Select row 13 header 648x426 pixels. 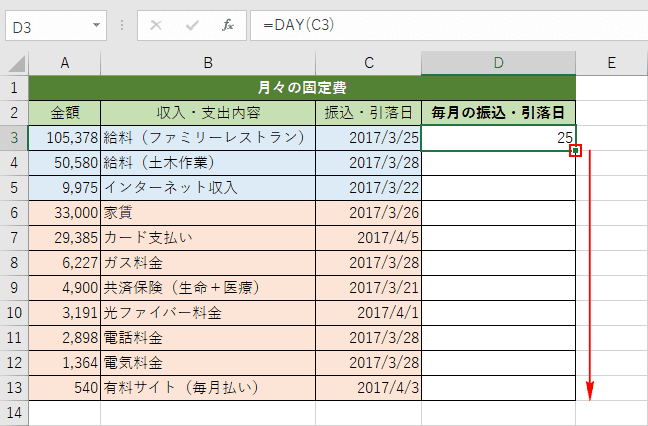tap(14, 388)
